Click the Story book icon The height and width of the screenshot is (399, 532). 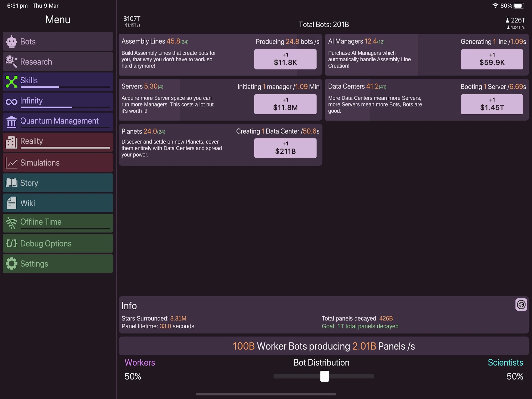tap(11, 183)
